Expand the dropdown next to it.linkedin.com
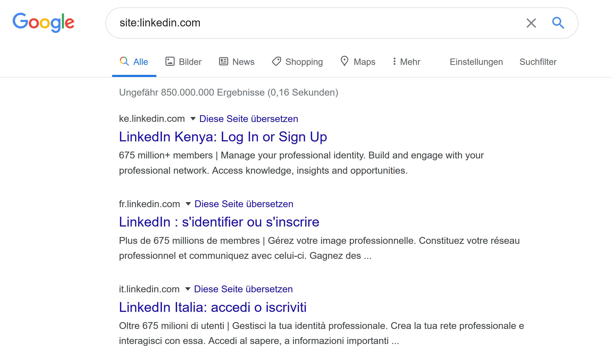The width and height of the screenshot is (612, 364). click(x=188, y=289)
